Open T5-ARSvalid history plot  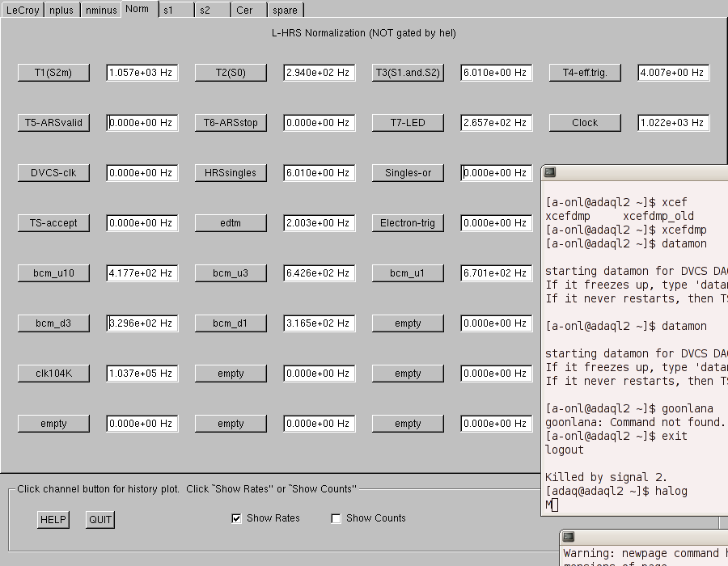click(53, 123)
